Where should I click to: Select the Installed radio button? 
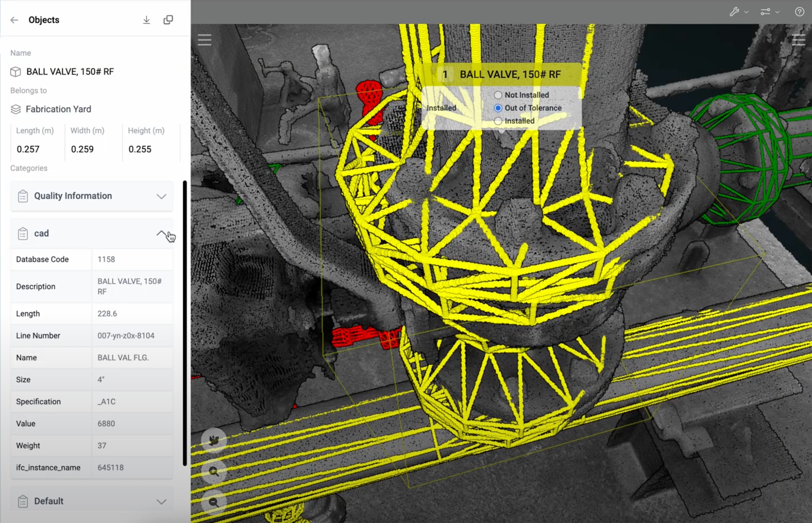(498, 121)
